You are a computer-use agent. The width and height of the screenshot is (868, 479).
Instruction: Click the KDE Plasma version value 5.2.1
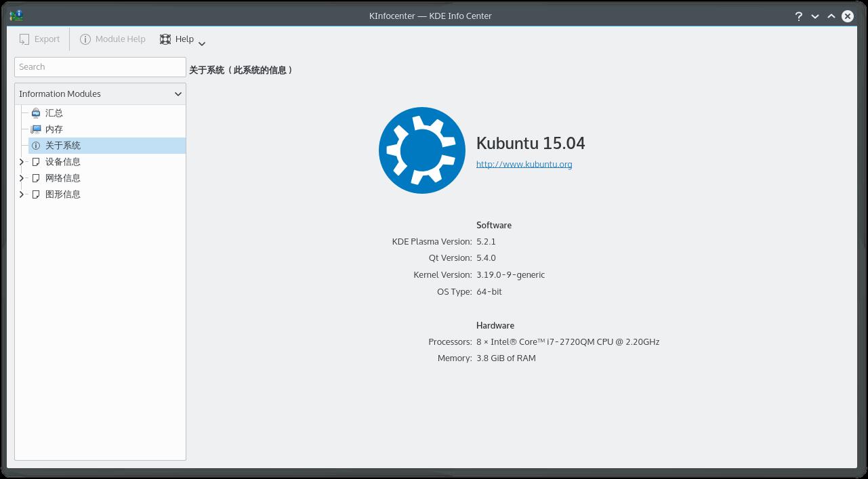(x=486, y=241)
